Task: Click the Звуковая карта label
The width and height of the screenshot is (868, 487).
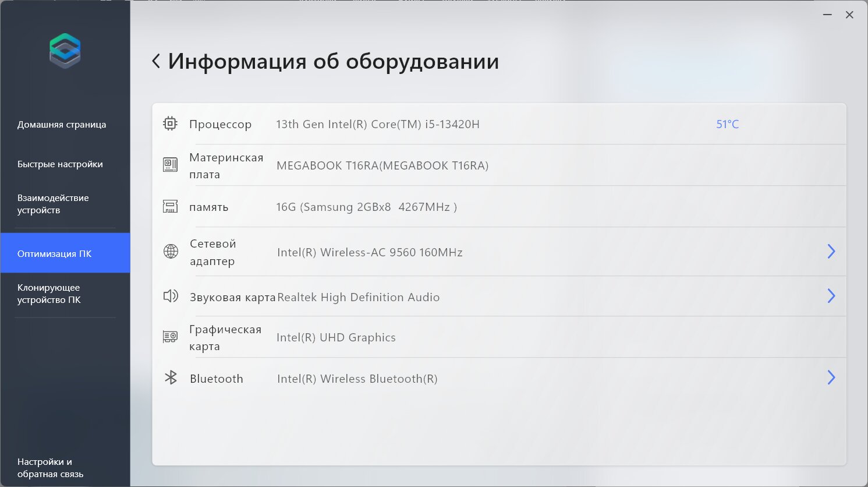Action: point(232,297)
